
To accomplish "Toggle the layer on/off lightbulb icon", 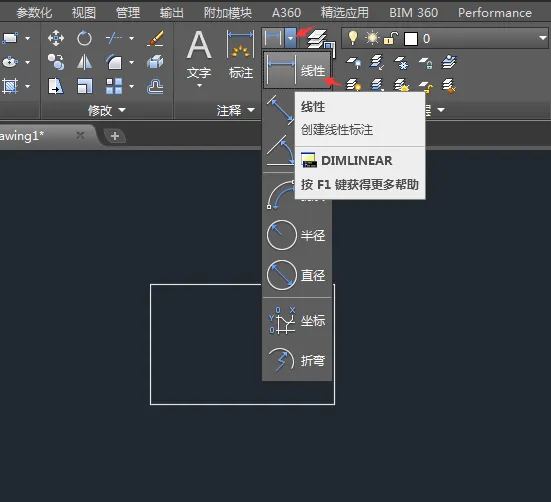I will tap(353, 38).
